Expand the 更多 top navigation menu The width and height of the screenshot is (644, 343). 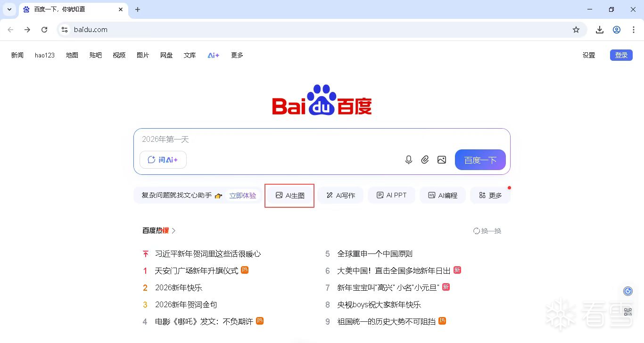(x=237, y=55)
